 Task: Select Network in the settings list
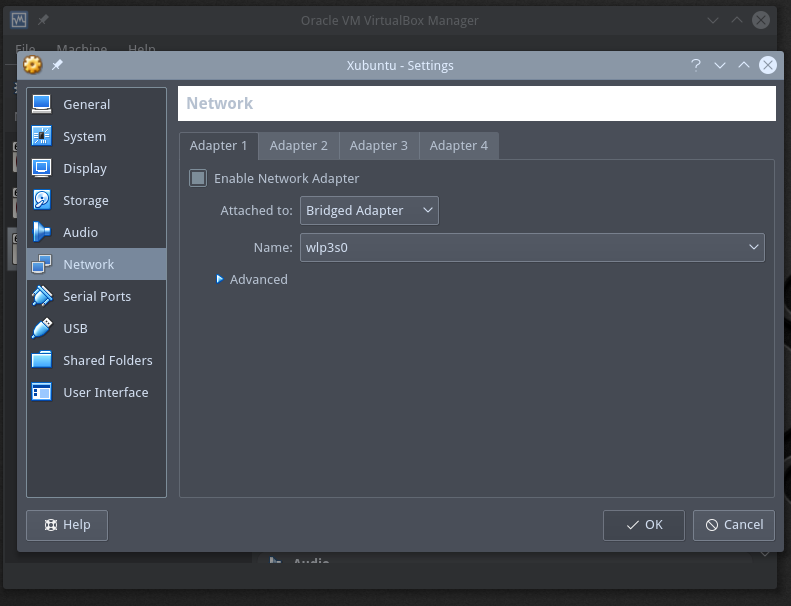pos(96,264)
